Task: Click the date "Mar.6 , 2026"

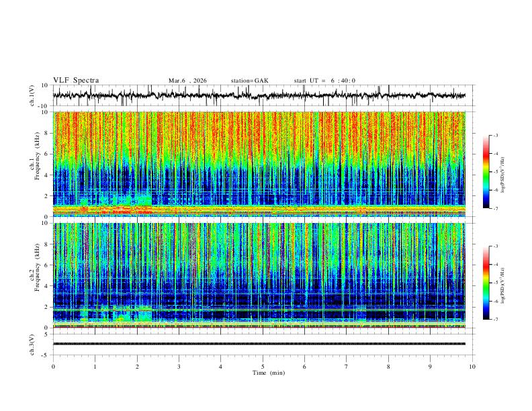Action: point(187,81)
